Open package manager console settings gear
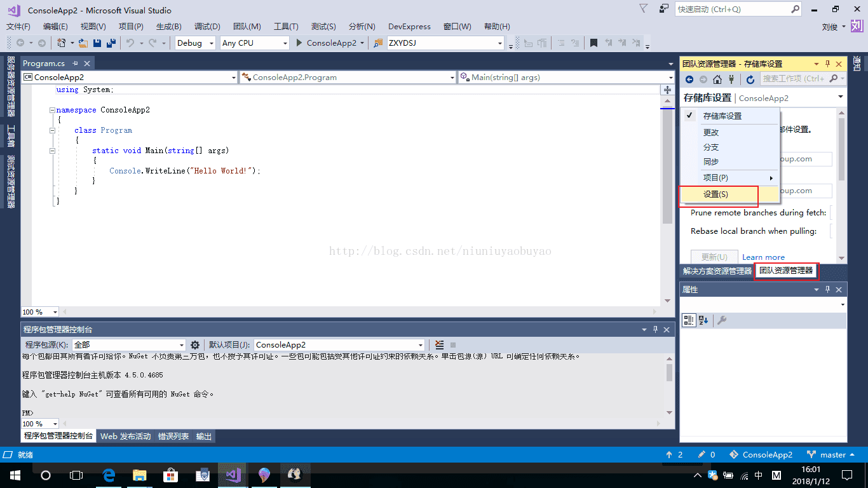This screenshot has height=488, width=868. (x=195, y=345)
